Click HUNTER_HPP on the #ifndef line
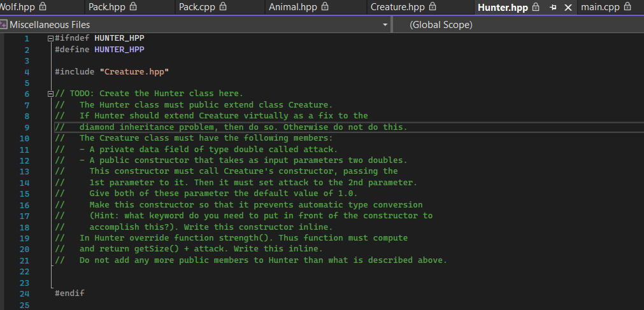Image resolution: width=644 pixels, height=310 pixels. pos(119,38)
